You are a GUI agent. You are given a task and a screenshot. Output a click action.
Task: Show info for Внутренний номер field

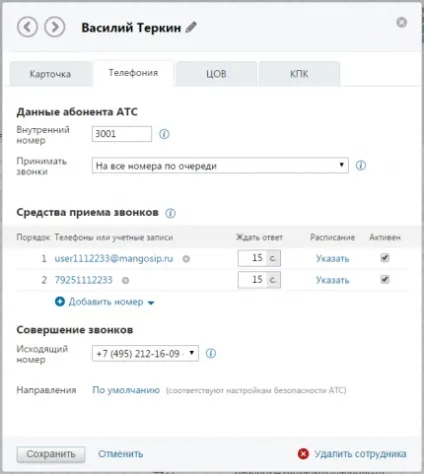[x=164, y=134]
